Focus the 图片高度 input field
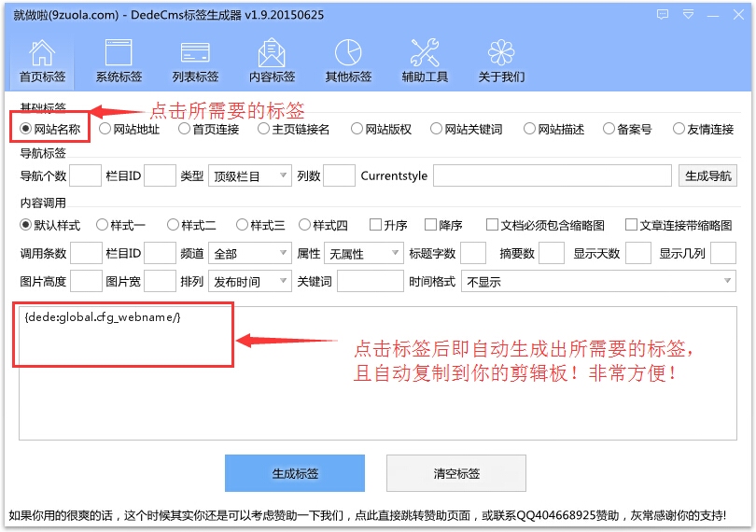756x532 pixels. point(86,281)
